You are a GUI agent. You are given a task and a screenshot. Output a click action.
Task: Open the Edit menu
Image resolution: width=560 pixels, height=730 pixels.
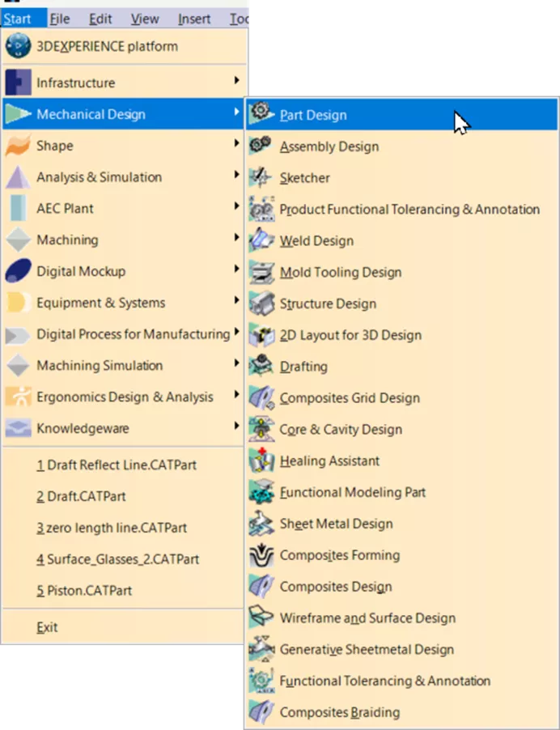coord(100,19)
